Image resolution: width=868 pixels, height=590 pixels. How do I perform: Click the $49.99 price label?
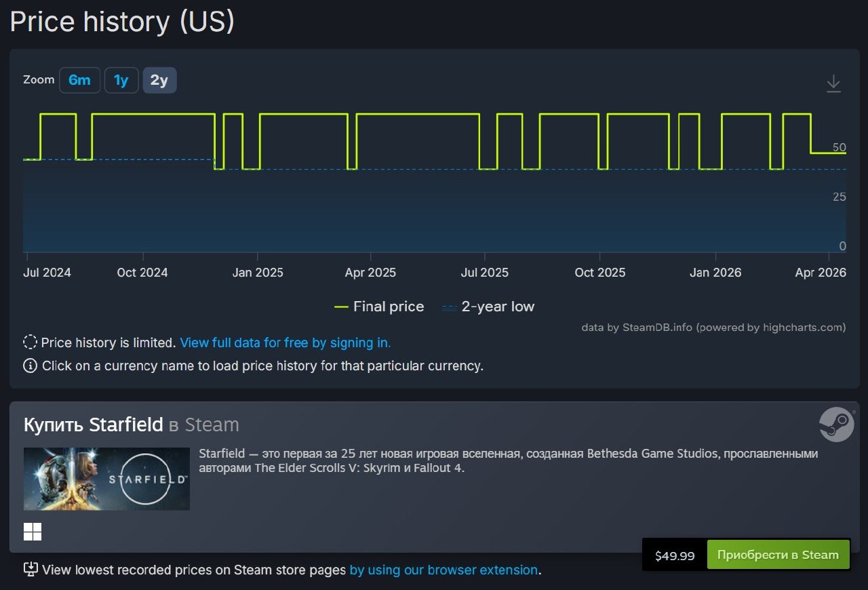[x=675, y=556]
